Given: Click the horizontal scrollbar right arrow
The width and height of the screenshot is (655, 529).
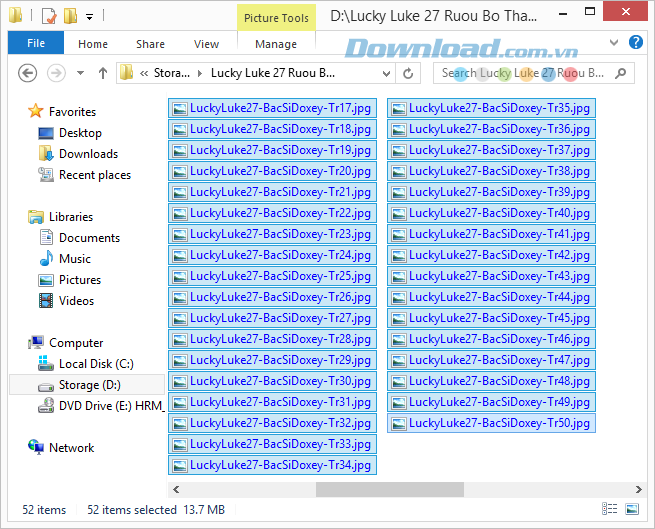Looking at the screenshot, I should tap(638, 489).
